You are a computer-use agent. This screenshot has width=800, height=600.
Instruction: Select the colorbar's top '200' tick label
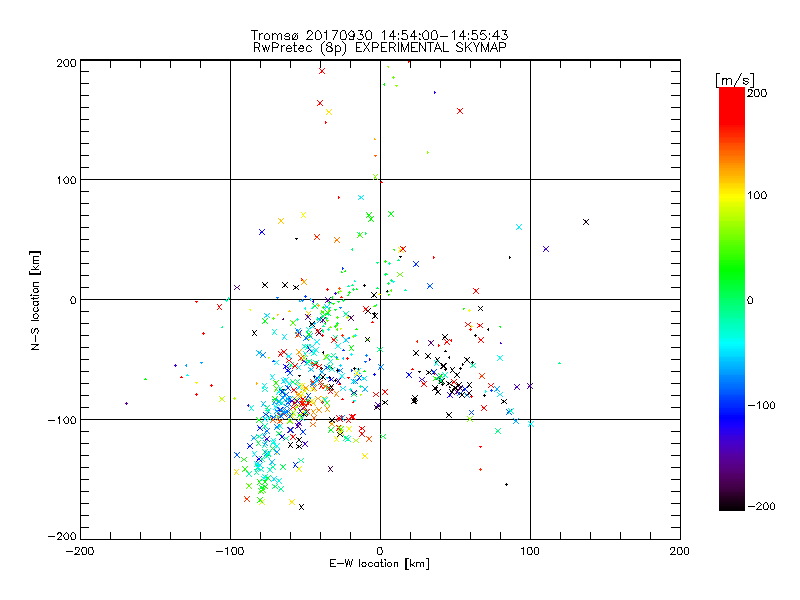(x=757, y=93)
